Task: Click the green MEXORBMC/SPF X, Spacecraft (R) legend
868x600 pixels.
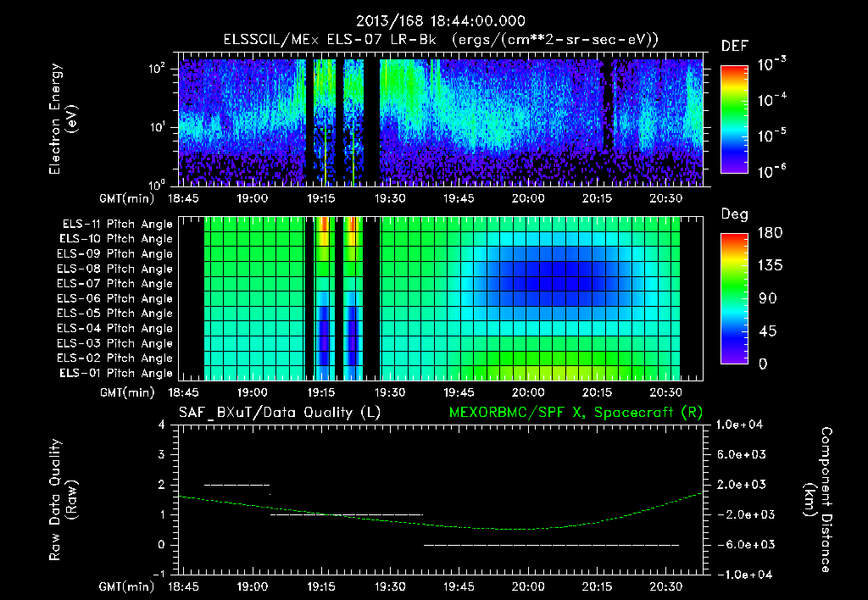Action: [x=576, y=413]
